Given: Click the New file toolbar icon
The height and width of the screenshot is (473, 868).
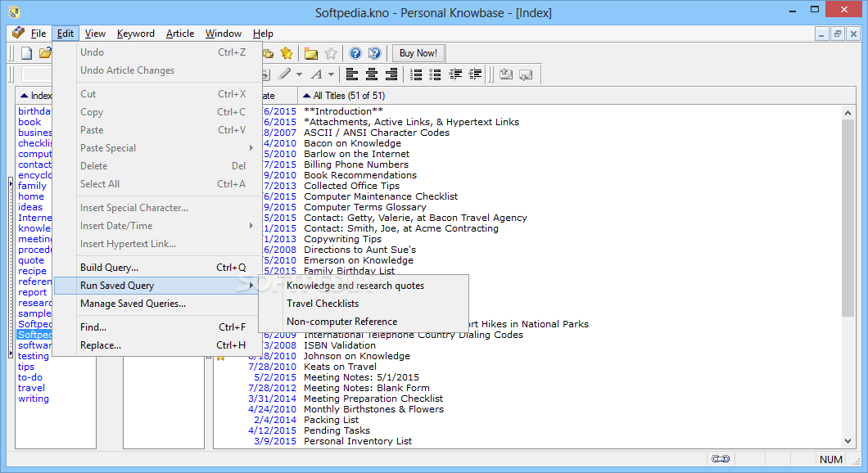Looking at the screenshot, I should 26,53.
